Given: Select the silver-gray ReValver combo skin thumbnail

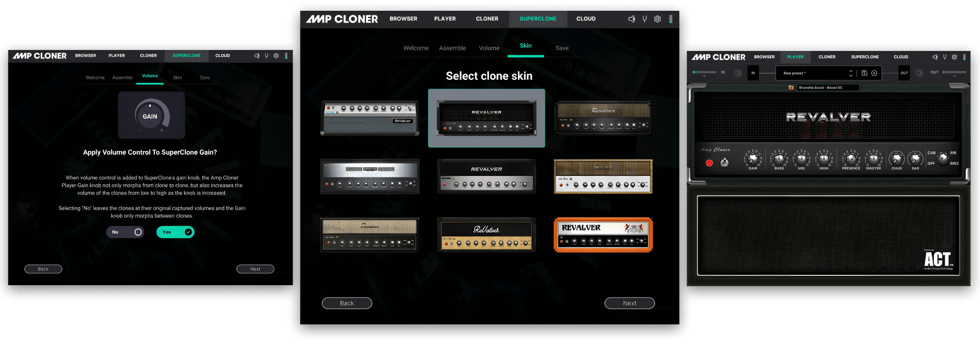Looking at the screenshot, I should [370, 118].
